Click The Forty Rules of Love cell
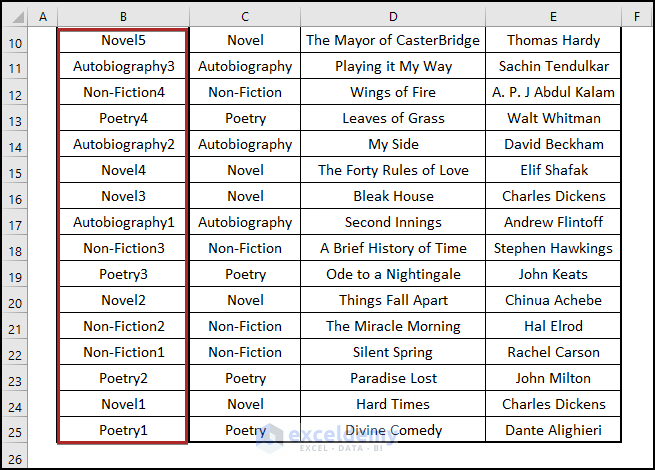The width and height of the screenshot is (655, 470). 393,171
